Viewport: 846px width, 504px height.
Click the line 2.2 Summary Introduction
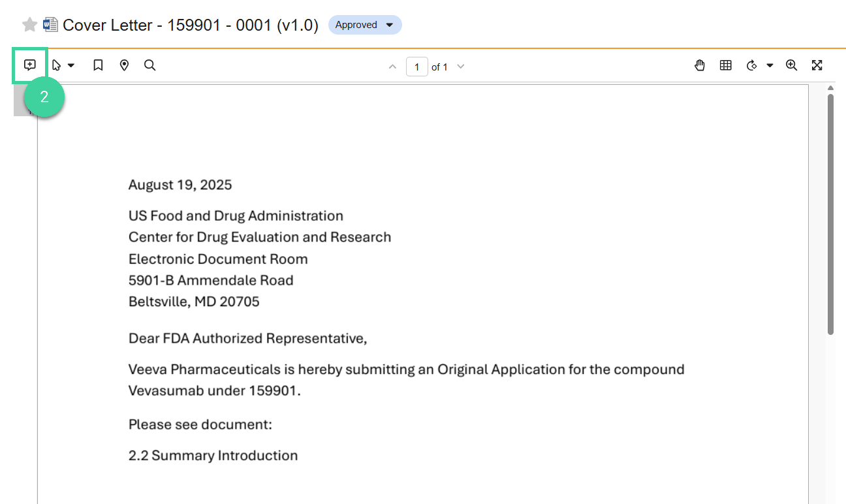click(213, 456)
